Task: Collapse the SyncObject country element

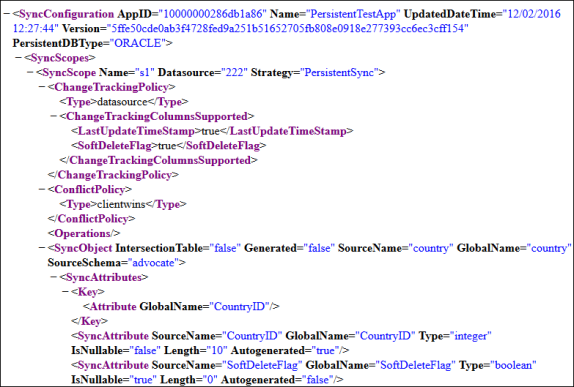Action: [x=42, y=248]
